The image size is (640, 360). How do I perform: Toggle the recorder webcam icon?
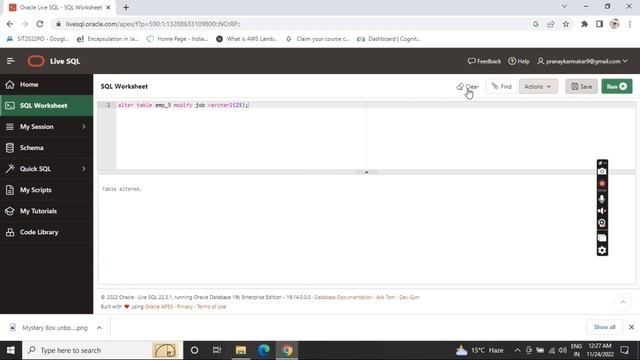coord(602,223)
